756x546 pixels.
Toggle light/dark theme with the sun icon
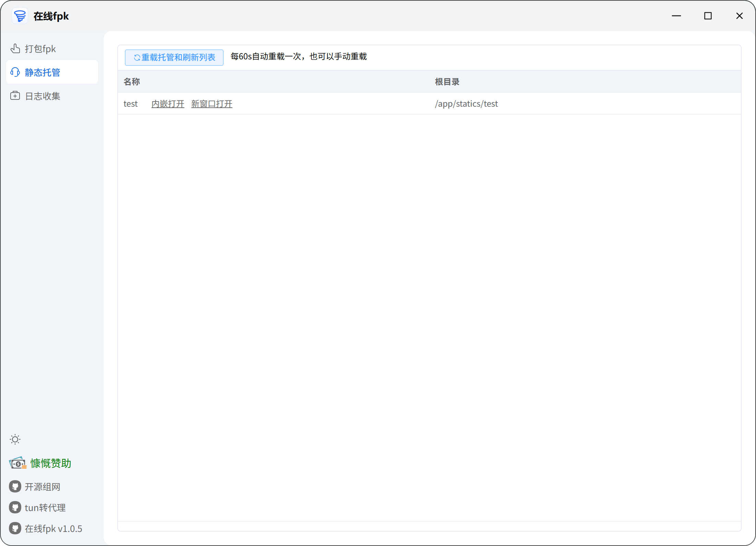(15, 439)
